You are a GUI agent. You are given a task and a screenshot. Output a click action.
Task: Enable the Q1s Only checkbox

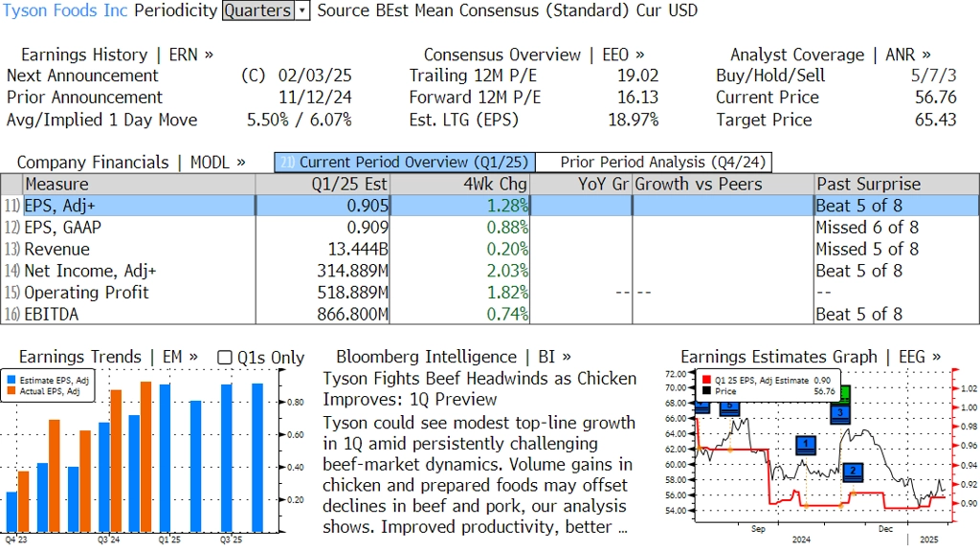[224, 358]
